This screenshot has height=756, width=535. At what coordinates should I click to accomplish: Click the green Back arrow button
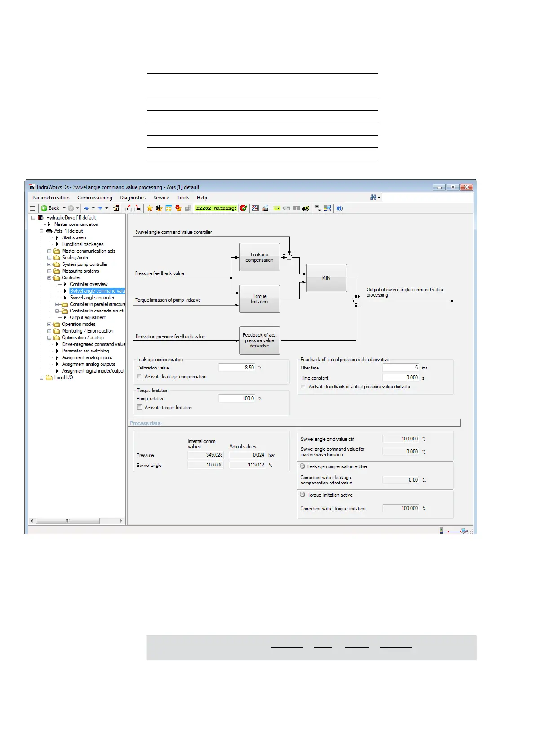click(x=44, y=208)
